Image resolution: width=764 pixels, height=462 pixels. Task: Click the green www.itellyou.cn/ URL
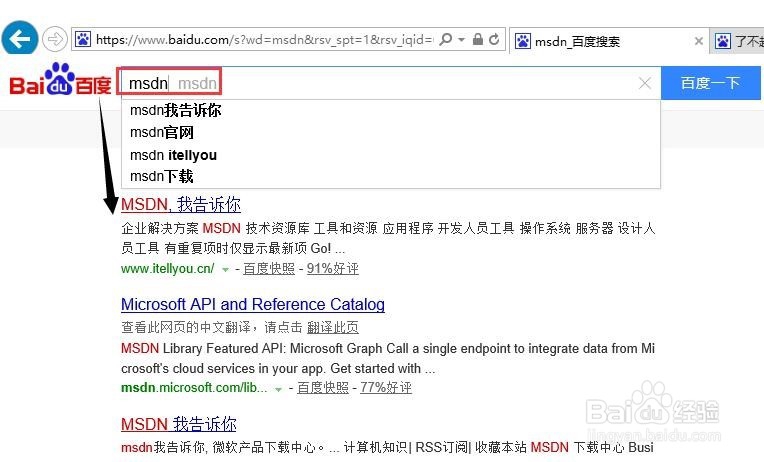[168, 269]
